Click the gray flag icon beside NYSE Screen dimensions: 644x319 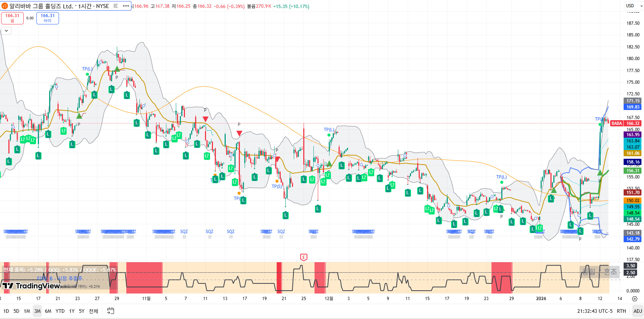(x=116, y=6)
